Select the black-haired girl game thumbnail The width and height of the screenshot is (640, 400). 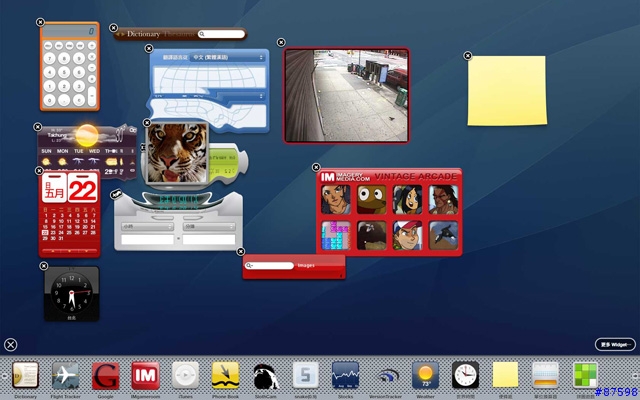[407, 200]
